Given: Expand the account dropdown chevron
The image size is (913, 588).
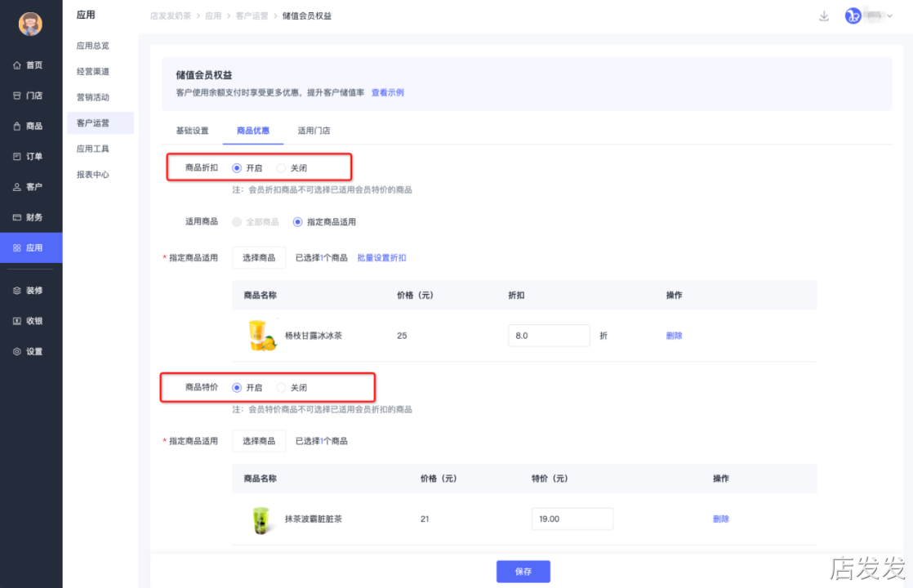Looking at the screenshot, I should pyautogui.click(x=889, y=16).
